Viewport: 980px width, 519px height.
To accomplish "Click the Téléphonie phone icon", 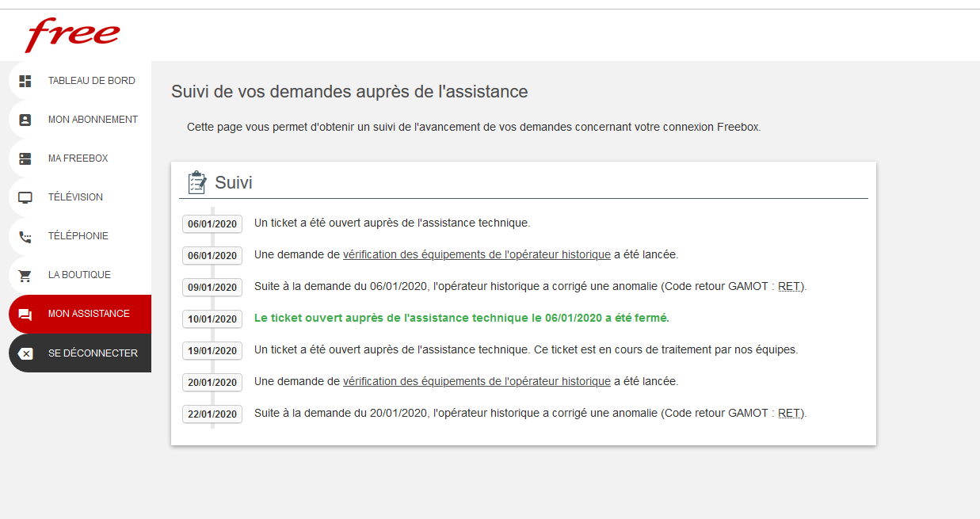I will coord(25,236).
